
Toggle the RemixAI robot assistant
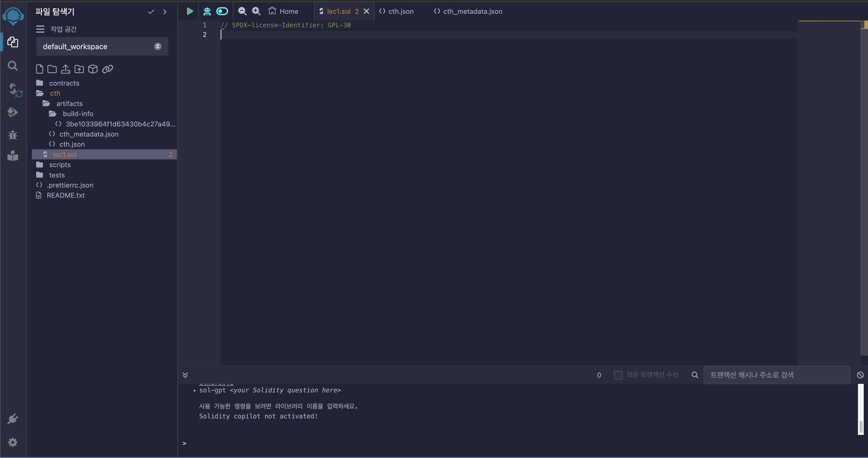click(x=207, y=11)
